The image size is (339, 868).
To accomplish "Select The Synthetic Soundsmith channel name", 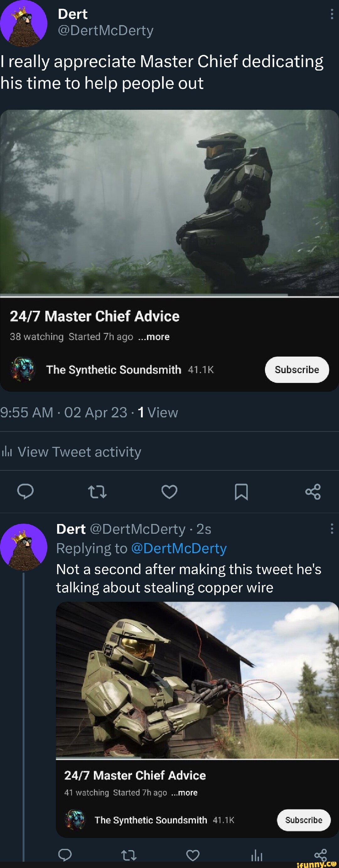I will coord(113,370).
